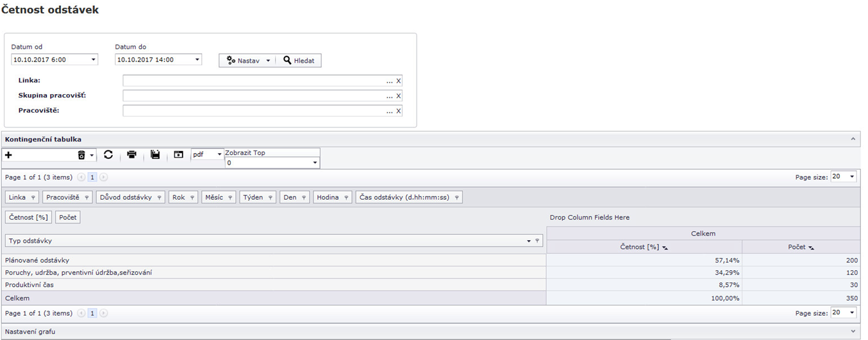Click the Hledat search button
This screenshot has width=868, height=340.
pyautogui.click(x=300, y=60)
